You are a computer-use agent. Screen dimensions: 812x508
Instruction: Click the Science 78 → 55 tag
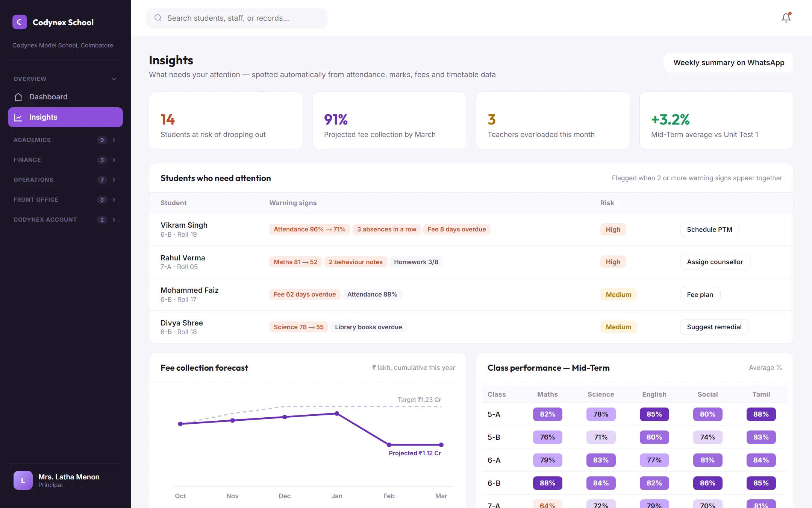click(x=298, y=327)
